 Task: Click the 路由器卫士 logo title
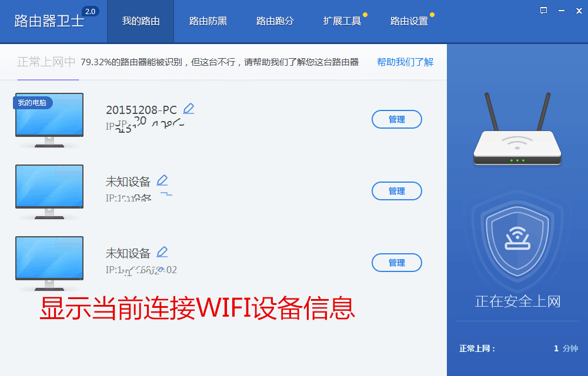pos(49,21)
